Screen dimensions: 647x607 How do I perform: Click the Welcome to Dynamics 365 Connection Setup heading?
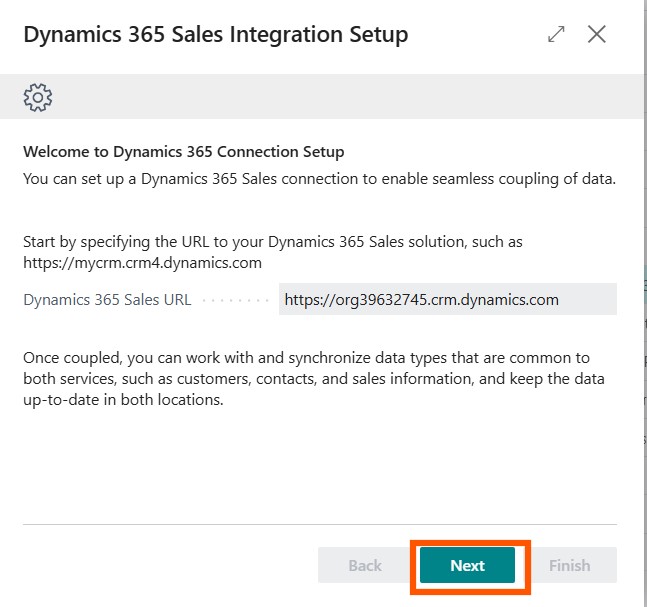point(183,152)
